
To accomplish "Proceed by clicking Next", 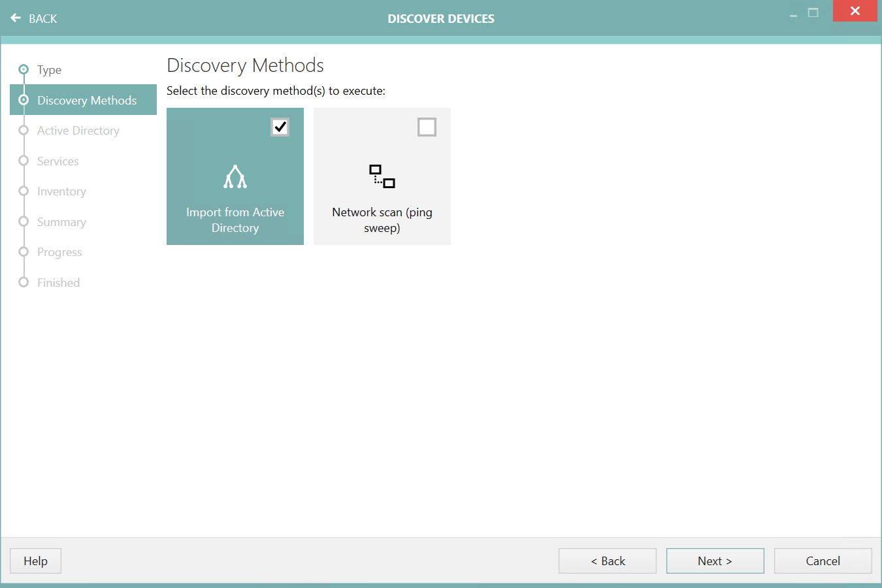I will 715,561.
